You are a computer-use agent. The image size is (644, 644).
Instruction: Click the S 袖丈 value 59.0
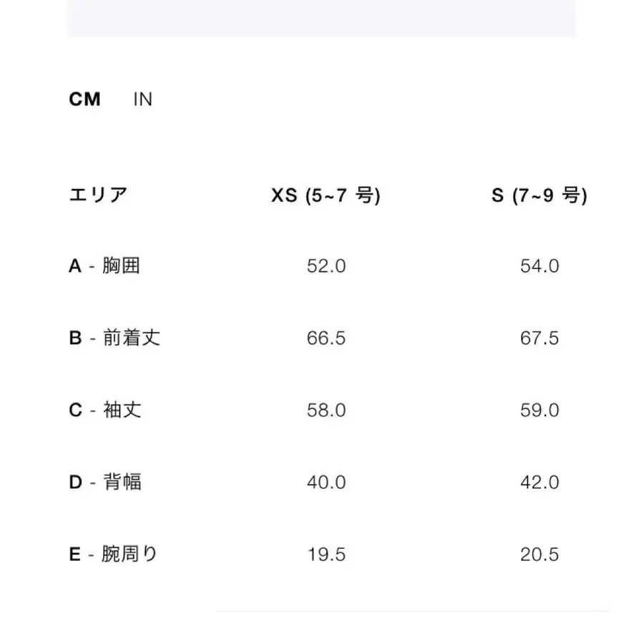(x=540, y=410)
